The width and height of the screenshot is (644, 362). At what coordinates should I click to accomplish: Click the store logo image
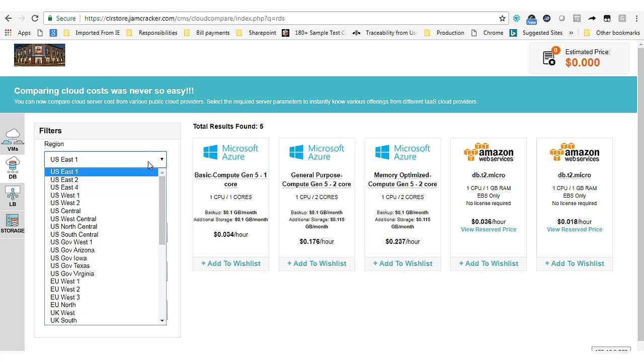[39, 55]
